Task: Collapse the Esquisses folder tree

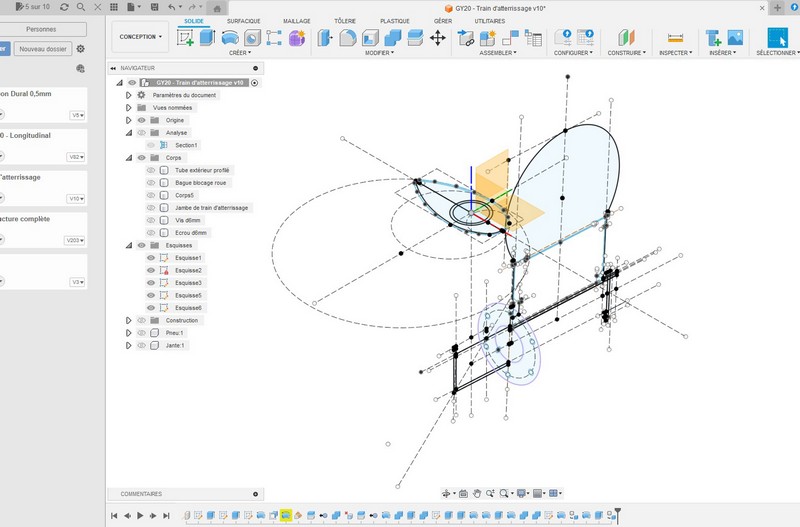Action: point(129,245)
